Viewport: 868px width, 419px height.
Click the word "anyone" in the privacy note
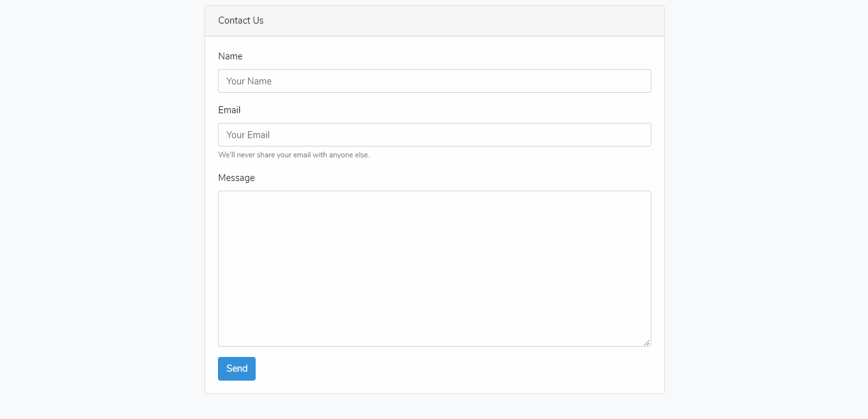tap(341, 155)
